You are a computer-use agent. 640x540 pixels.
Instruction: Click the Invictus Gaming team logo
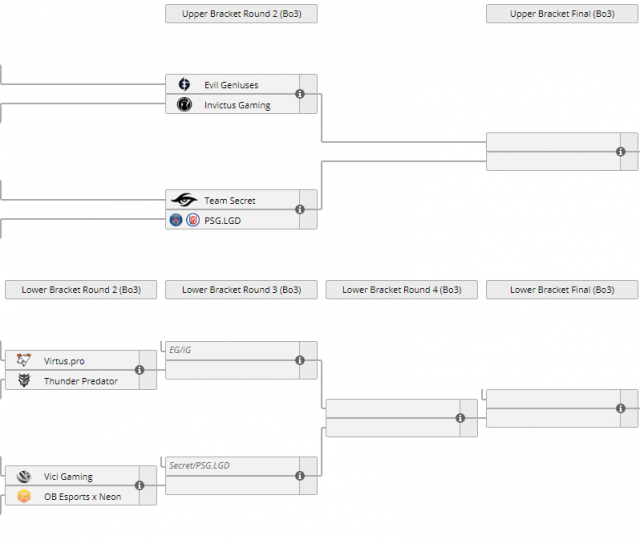184,104
